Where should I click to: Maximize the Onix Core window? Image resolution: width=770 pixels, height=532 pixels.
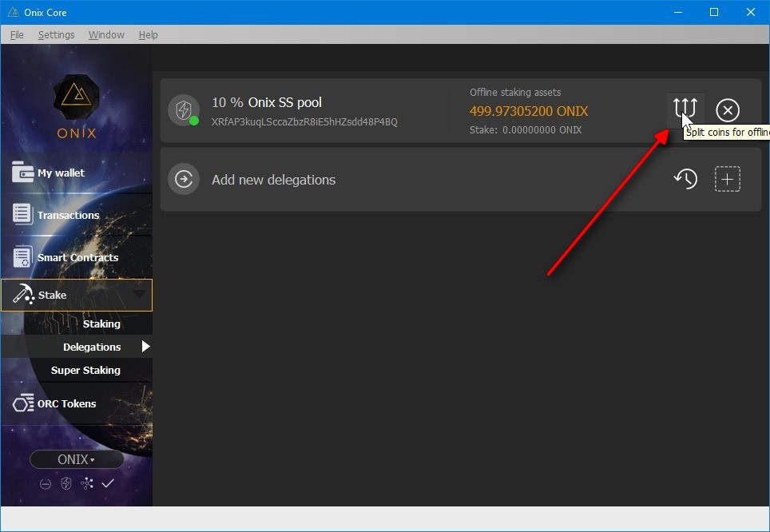(714, 12)
